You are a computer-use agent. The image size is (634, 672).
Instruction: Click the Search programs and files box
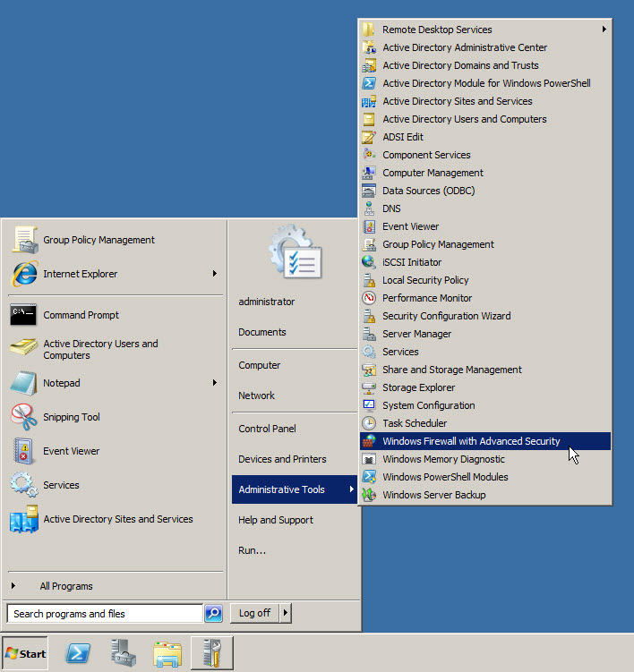(104, 613)
